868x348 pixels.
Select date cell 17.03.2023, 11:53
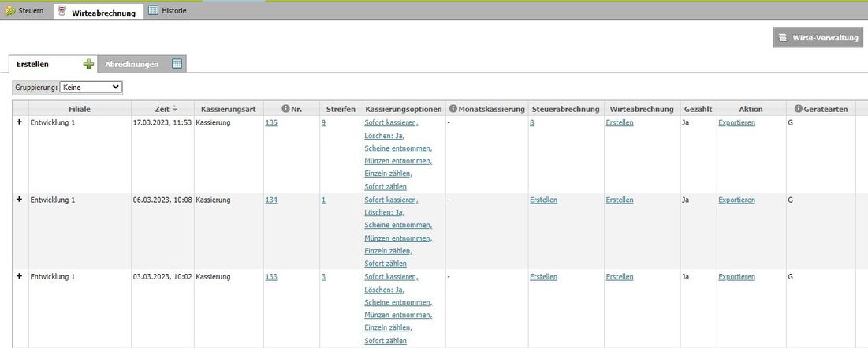[x=162, y=122]
